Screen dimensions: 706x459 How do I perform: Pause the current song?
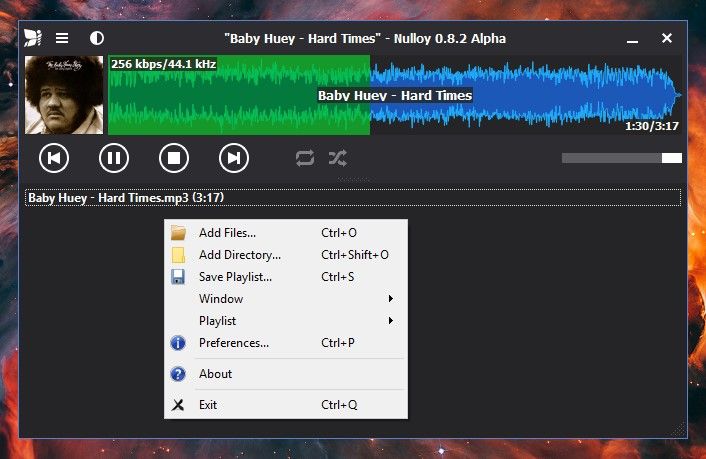(x=114, y=157)
